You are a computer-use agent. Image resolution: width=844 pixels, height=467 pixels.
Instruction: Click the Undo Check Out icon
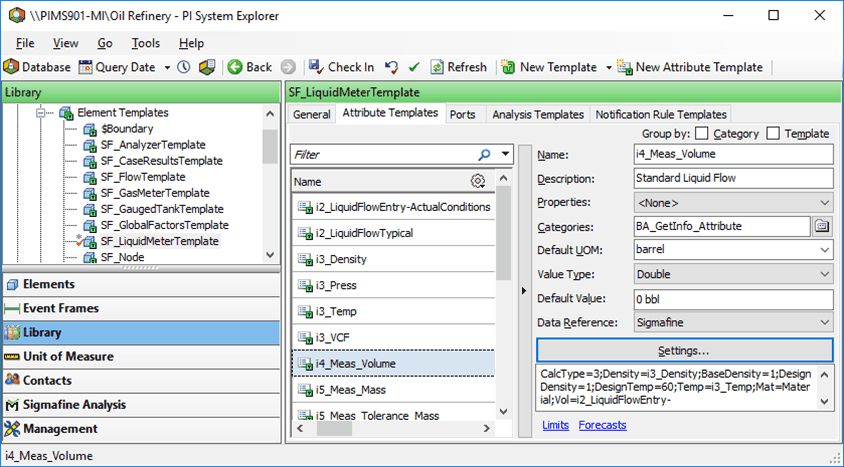[x=392, y=67]
